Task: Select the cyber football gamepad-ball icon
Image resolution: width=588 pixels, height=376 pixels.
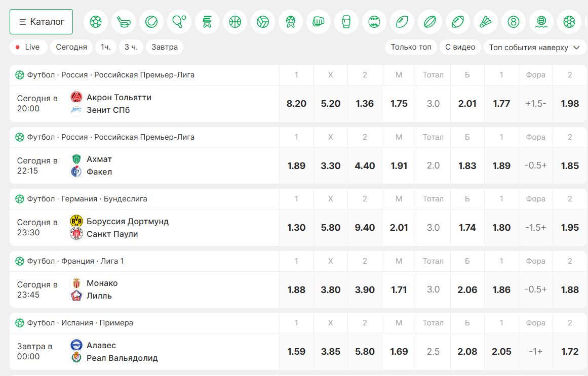Action: click(291, 22)
